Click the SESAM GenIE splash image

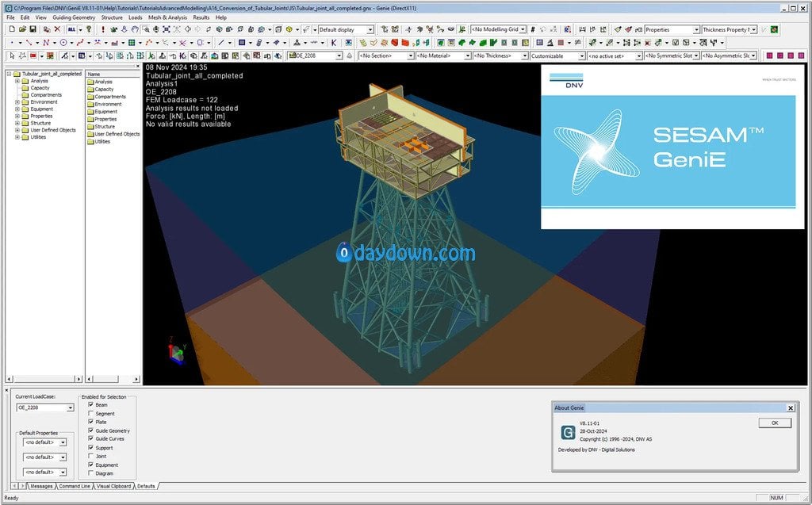point(672,146)
